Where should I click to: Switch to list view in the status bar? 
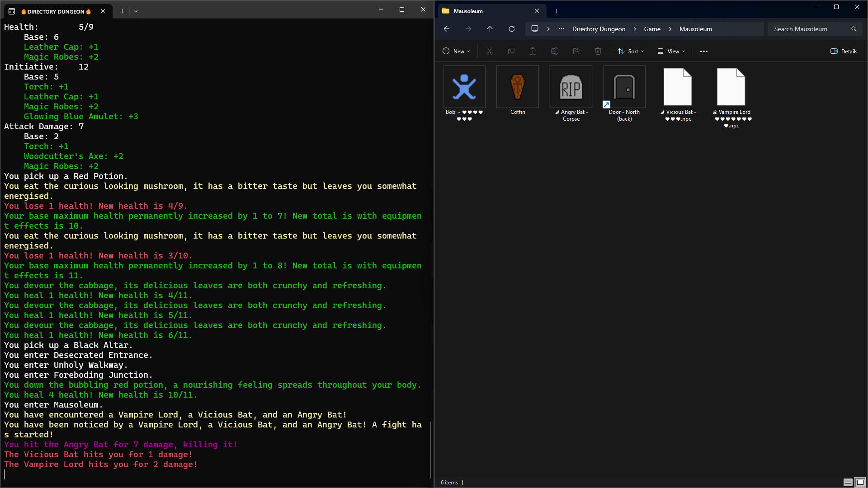click(847, 482)
